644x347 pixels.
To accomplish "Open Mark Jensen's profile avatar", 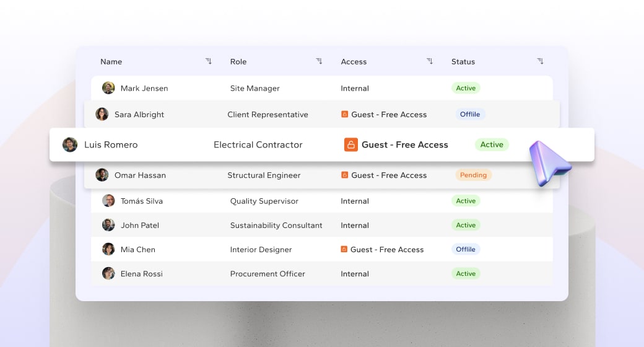I will coord(108,88).
